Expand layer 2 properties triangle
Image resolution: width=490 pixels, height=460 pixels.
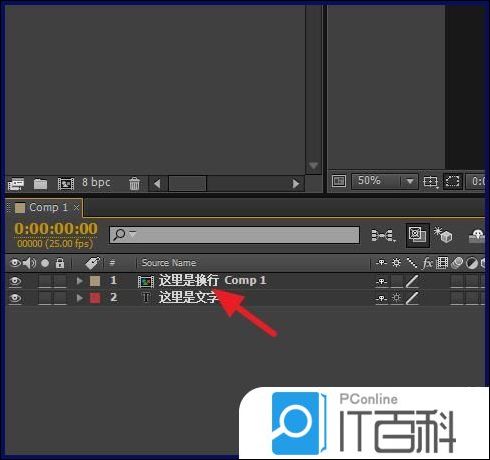(79, 297)
